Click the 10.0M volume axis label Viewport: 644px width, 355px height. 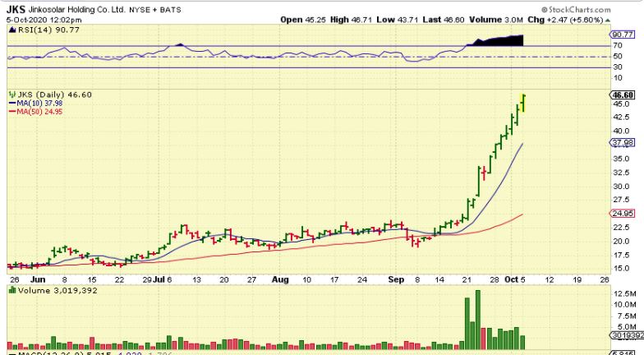(x=623, y=305)
